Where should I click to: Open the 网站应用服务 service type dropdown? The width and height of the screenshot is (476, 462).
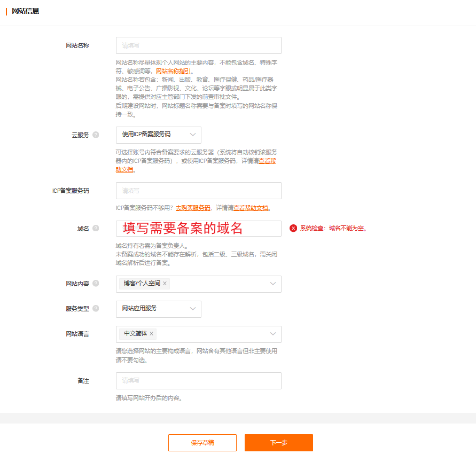(158, 309)
